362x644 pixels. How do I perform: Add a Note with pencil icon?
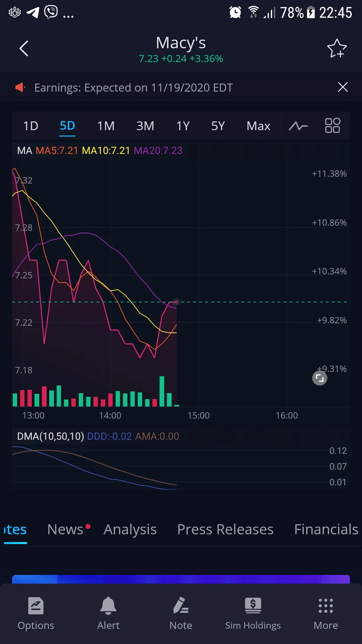181,614
